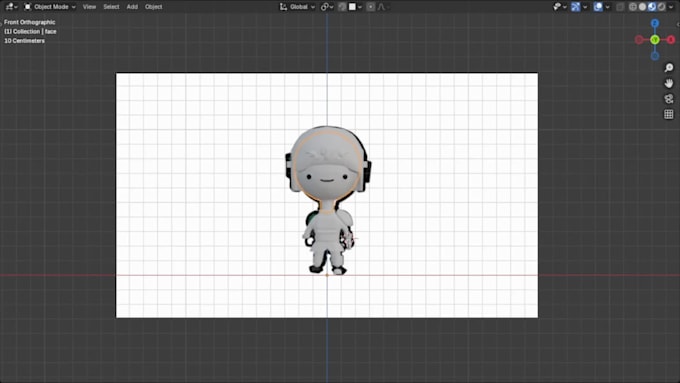
Task: Open the Object Mode dropdown
Action: 49,7
